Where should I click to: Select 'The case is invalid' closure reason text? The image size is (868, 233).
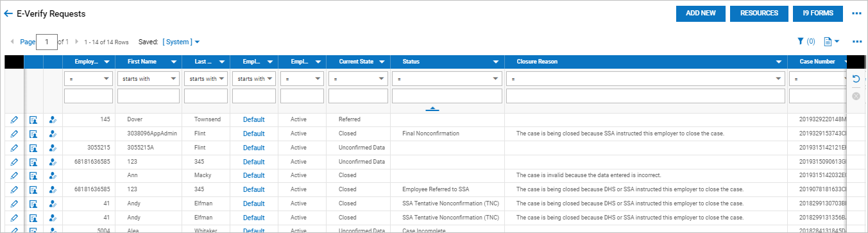[588, 175]
